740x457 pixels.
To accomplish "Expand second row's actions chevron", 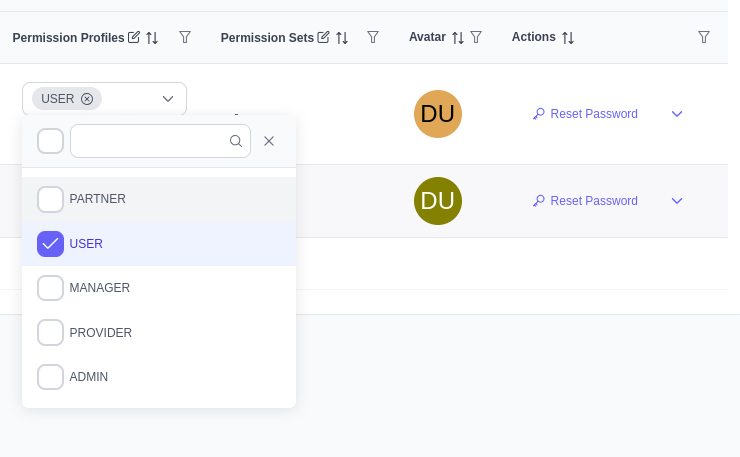I will (677, 201).
